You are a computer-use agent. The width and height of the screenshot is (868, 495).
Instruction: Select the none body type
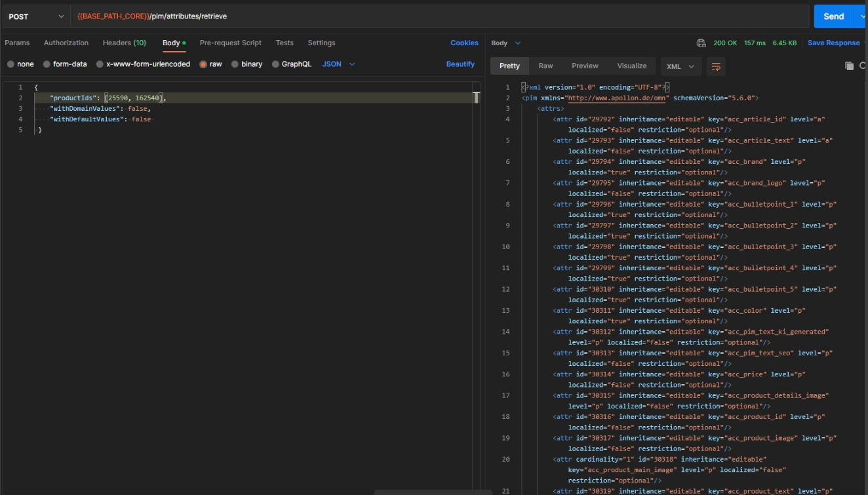click(x=20, y=64)
